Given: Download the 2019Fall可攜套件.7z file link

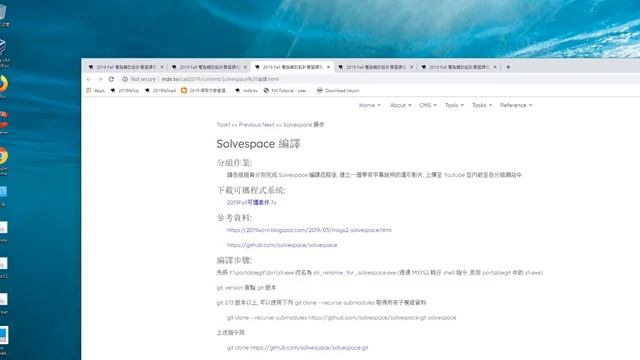Looking at the screenshot, I should coord(251,202).
